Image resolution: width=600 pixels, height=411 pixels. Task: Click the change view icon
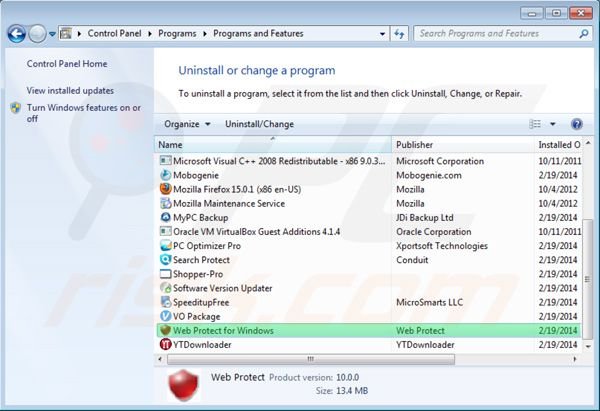click(x=535, y=124)
